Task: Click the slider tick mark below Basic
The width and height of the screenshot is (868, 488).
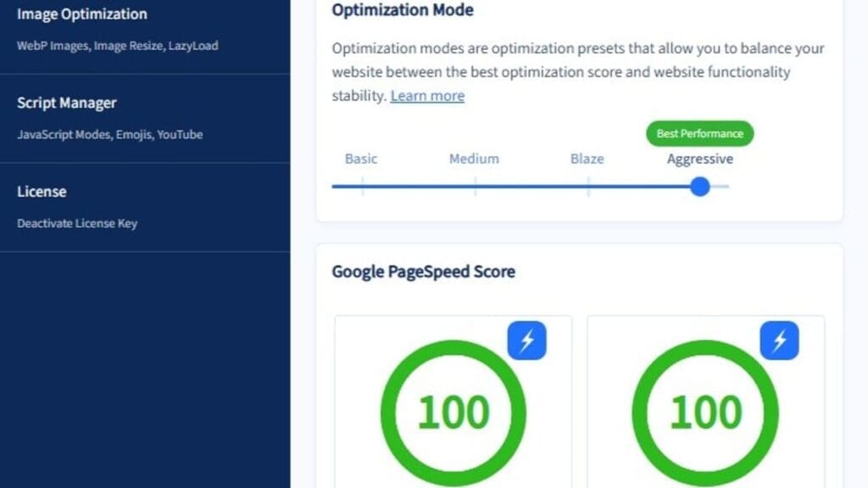Action: (362, 186)
